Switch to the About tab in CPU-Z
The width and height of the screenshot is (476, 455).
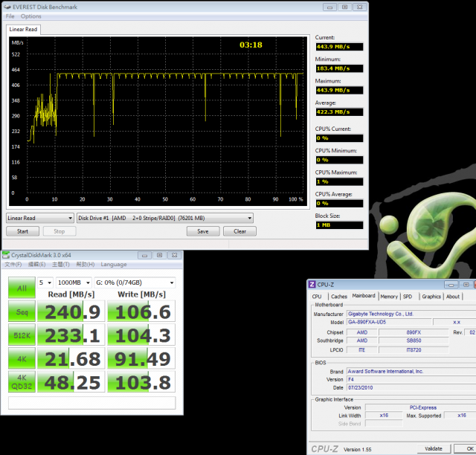(x=453, y=297)
